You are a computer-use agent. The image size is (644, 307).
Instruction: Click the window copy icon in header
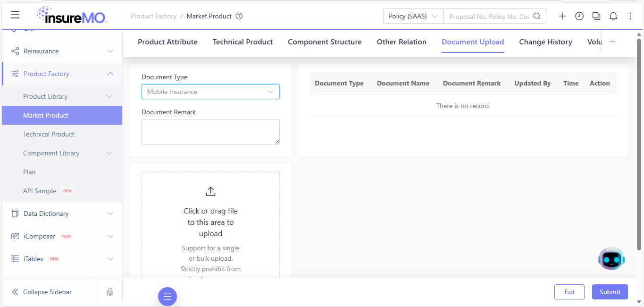[x=596, y=16]
